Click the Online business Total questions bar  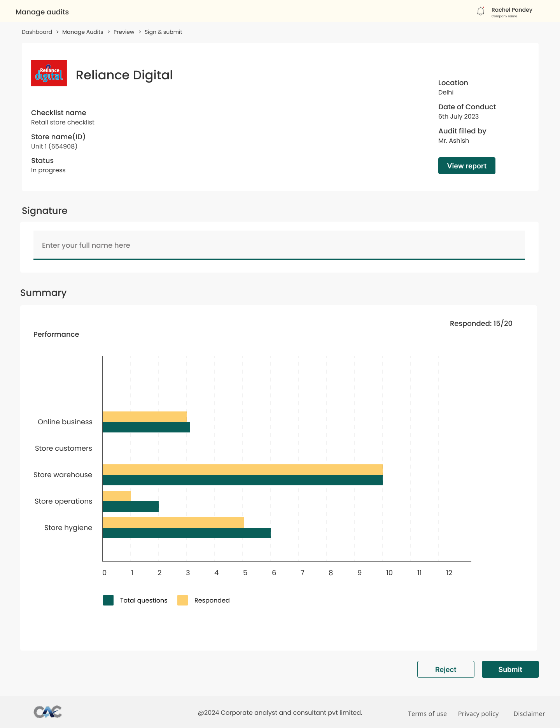[x=146, y=427]
